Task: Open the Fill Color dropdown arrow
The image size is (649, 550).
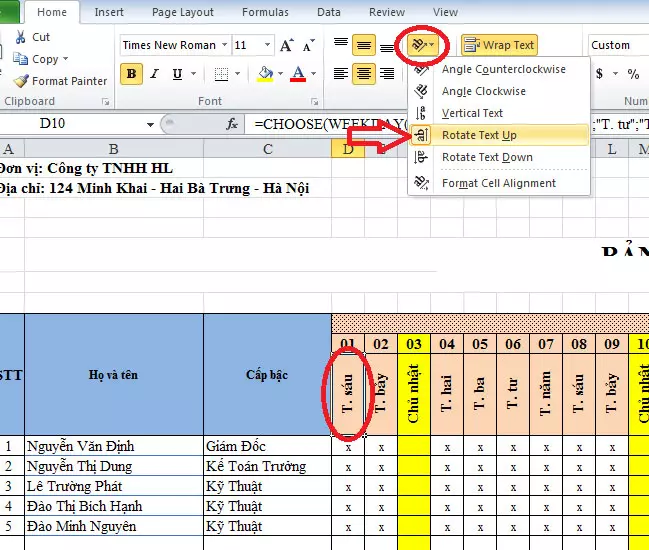Action: click(280, 74)
